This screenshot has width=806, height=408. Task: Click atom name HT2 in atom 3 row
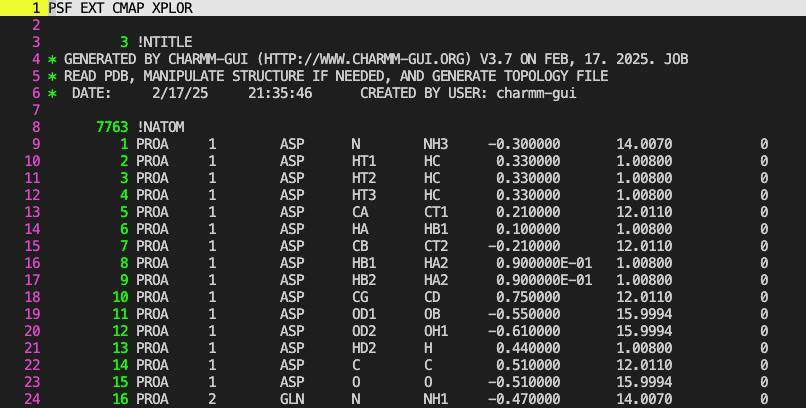point(364,178)
